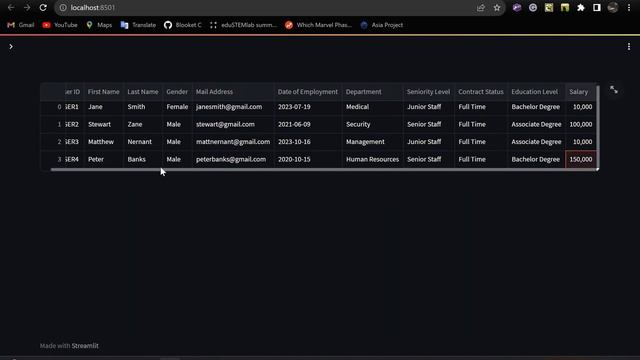Select row index 2
Viewport: 640px width, 360px height.
tap(53, 142)
